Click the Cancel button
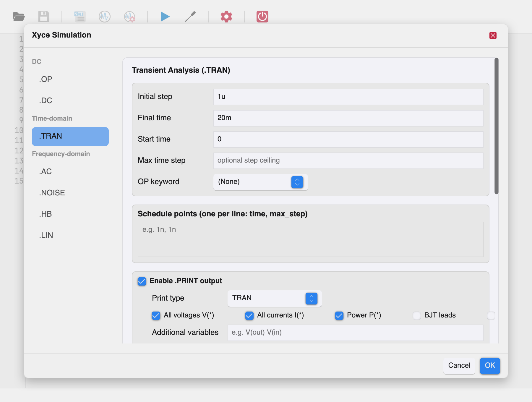This screenshot has width=532, height=402. (459, 366)
